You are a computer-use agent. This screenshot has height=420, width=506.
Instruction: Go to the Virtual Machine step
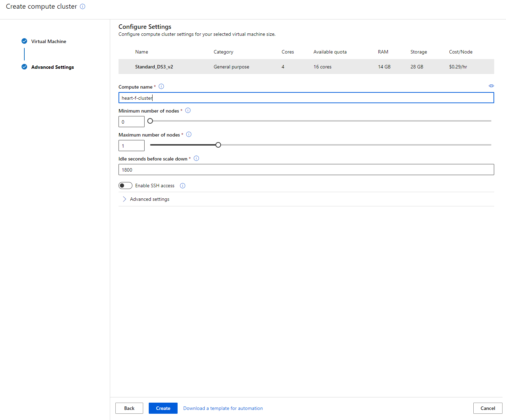coord(48,41)
